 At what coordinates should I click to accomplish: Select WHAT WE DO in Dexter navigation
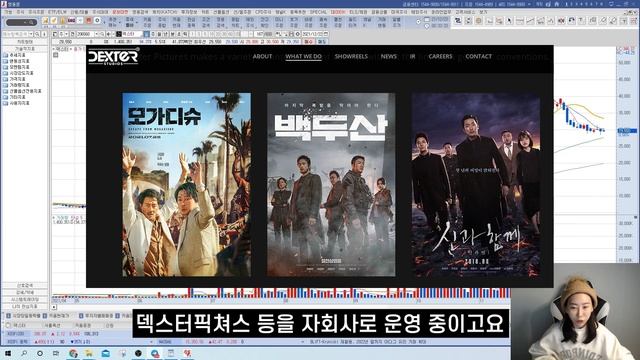tap(303, 56)
